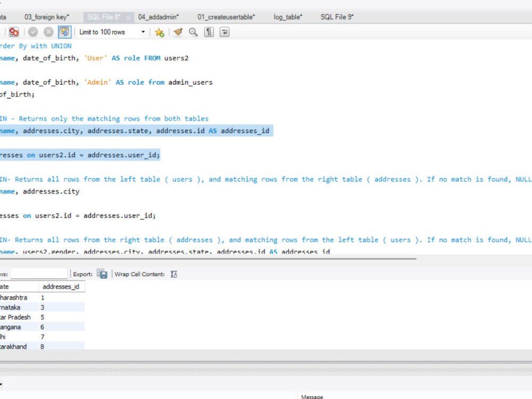Click the addresses_id column header

click(x=61, y=287)
